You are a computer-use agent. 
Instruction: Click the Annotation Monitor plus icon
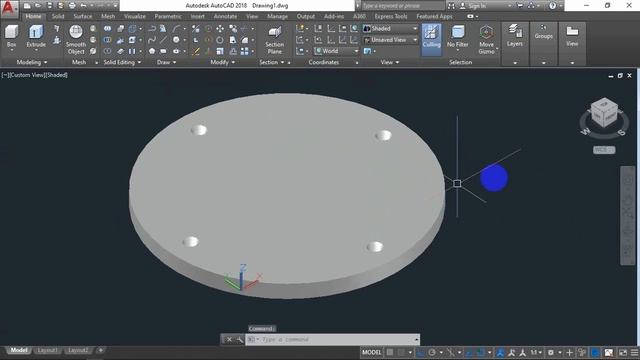[x=569, y=352]
